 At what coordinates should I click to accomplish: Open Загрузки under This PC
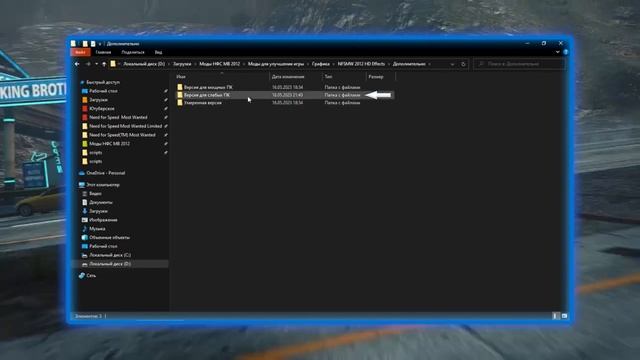(x=98, y=211)
